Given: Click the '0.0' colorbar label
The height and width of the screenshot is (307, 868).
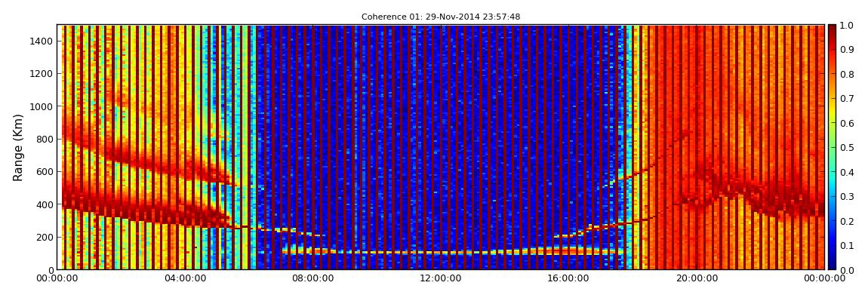Looking at the screenshot, I should point(847,269).
